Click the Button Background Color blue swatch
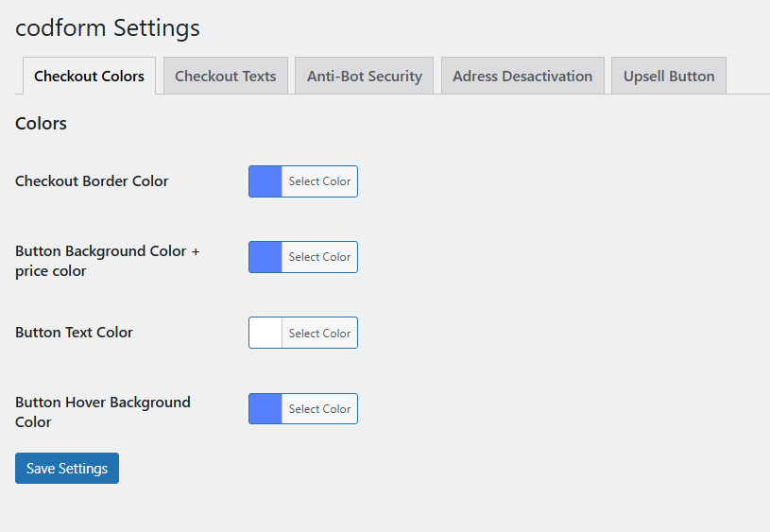The width and height of the screenshot is (770, 532). 265,257
